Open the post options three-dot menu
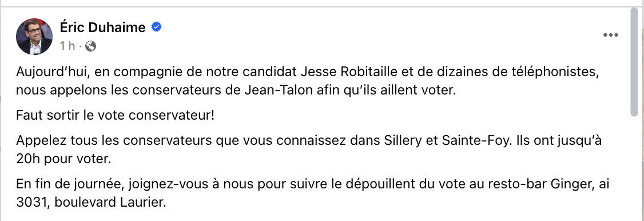This screenshot has height=221, width=644. click(x=610, y=35)
